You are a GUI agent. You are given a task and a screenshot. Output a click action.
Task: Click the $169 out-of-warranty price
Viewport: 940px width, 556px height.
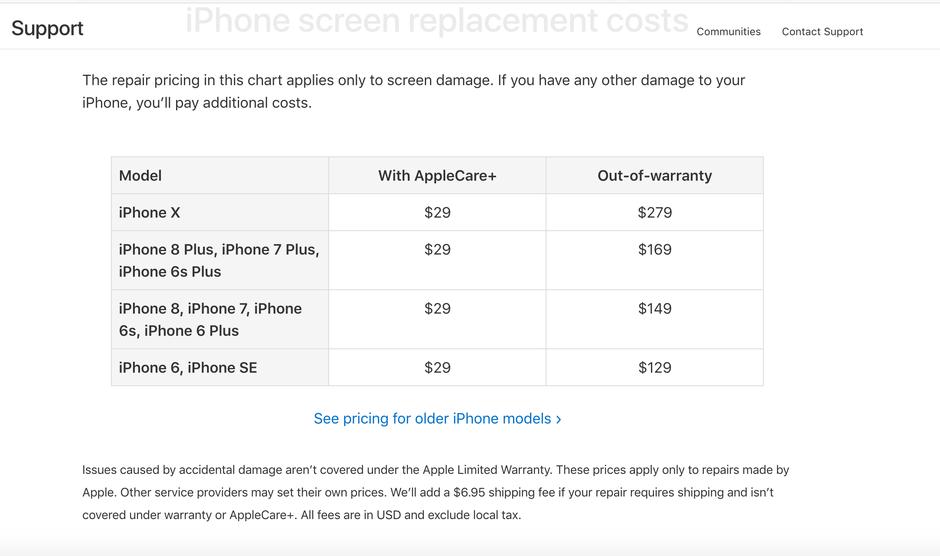(655, 250)
